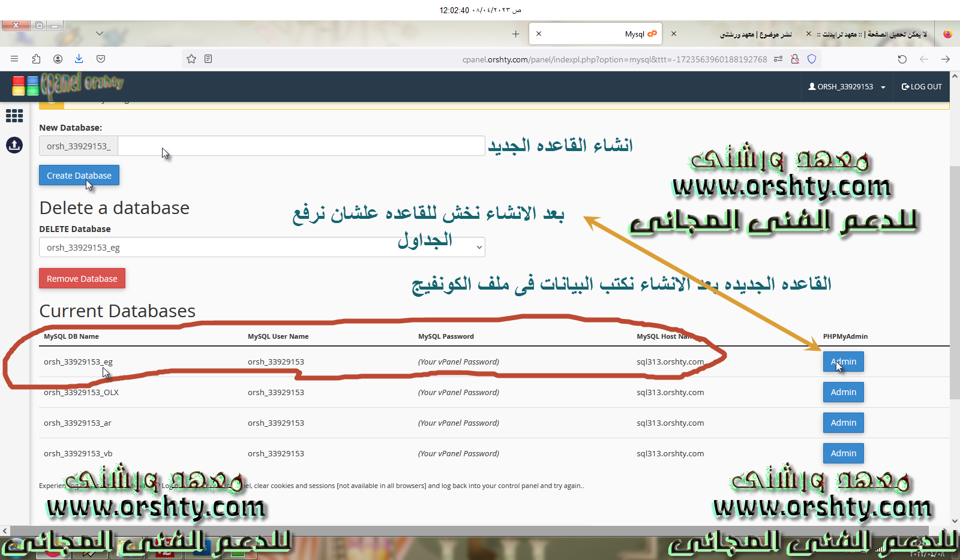Click the Firefox icon at tab bar end
The height and width of the screenshot is (560, 960).
click(947, 34)
